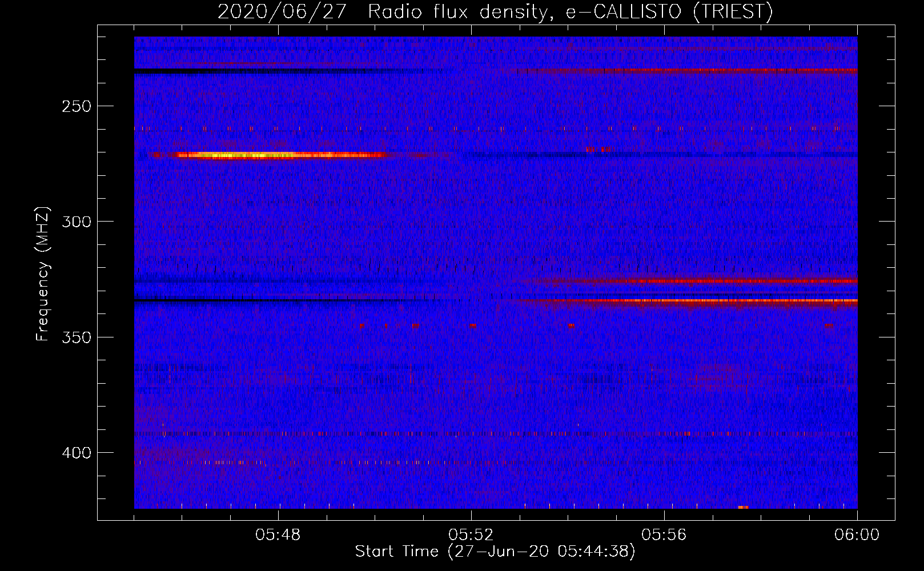Click the "Start Time (27-Jun-20 05:44:38)" label
The width and height of the screenshot is (924, 571).
pyautogui.click(x=495, y=552)
